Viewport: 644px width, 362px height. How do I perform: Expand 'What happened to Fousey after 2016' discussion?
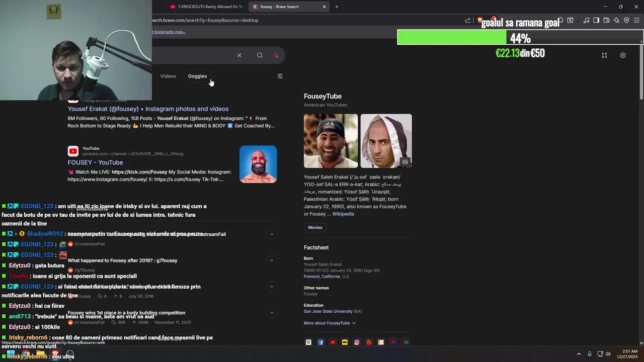pyautogui.click(x=272, y=260)
